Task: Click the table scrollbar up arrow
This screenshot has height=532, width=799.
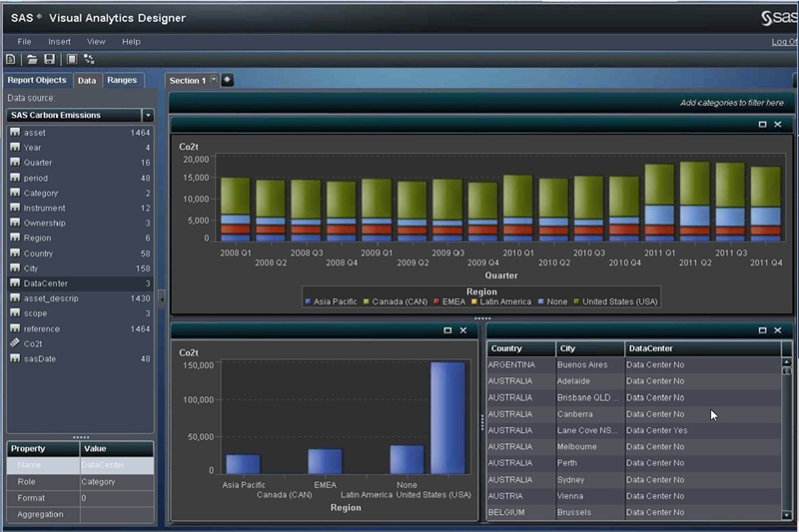Action: point(787,362)
